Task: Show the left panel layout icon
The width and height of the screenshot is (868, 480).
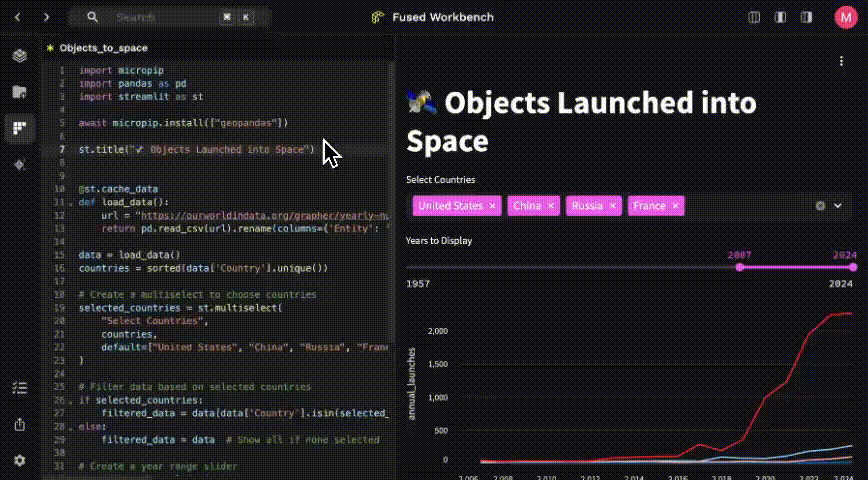Action: 754,17
